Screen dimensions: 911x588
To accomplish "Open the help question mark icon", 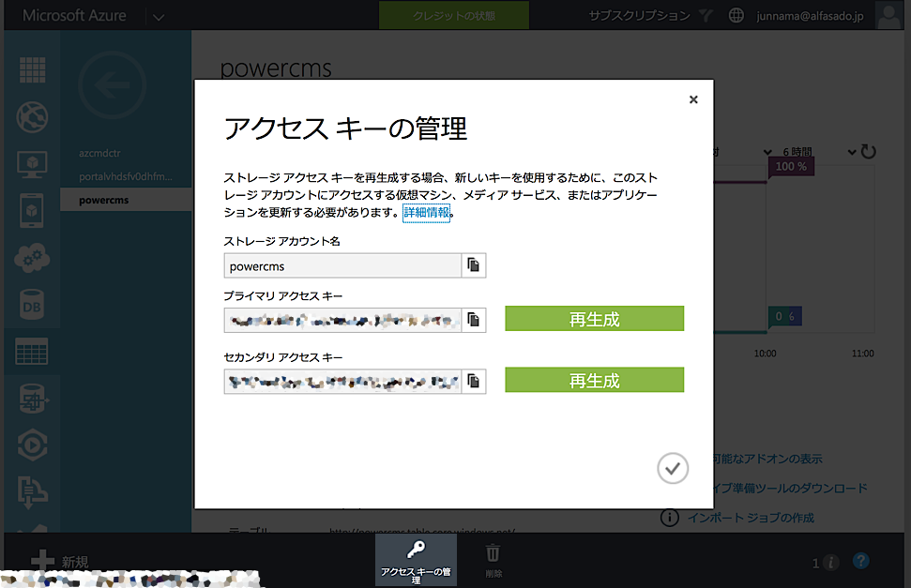I will 861,561.
